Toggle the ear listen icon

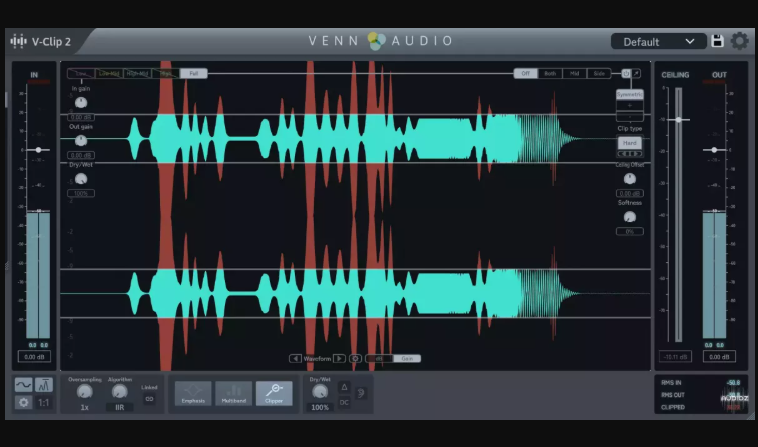(361, 393)
